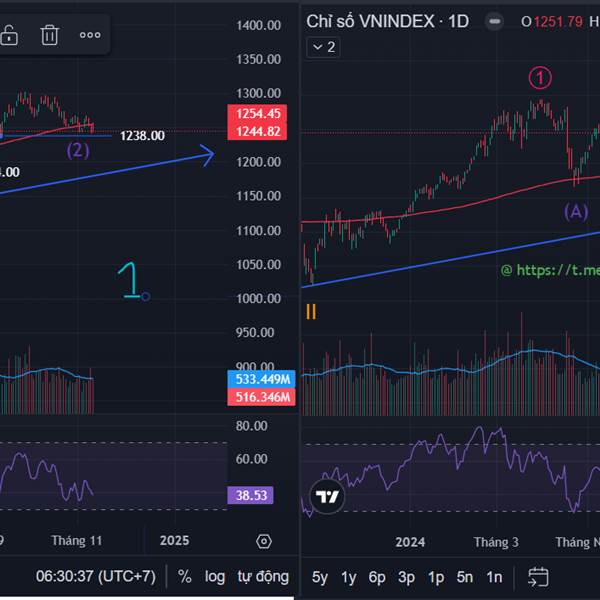Click the 2024 time axis label

click(410, 542)
